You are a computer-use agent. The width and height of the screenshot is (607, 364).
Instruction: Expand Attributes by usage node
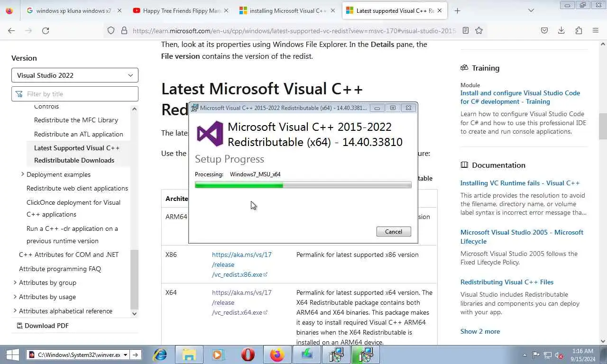click(x=15, y=297)
